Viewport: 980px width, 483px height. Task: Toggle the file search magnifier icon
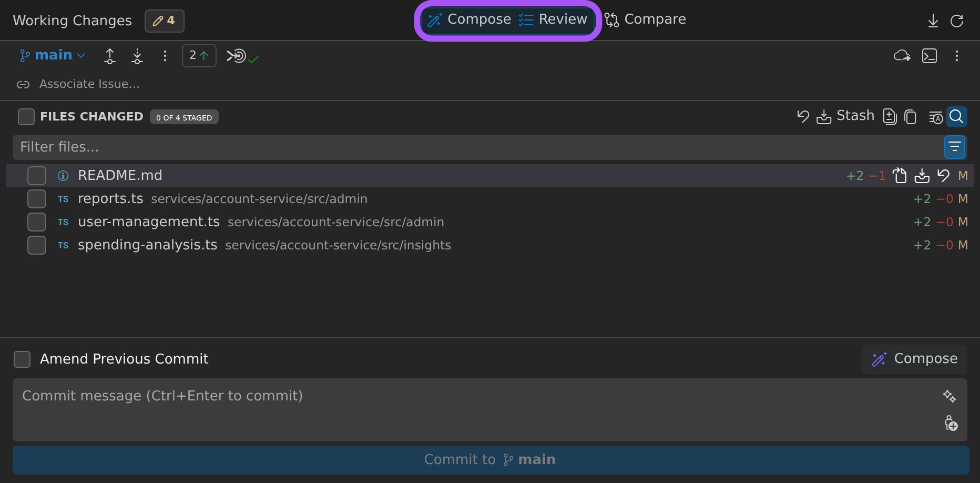tap(957, 117)
